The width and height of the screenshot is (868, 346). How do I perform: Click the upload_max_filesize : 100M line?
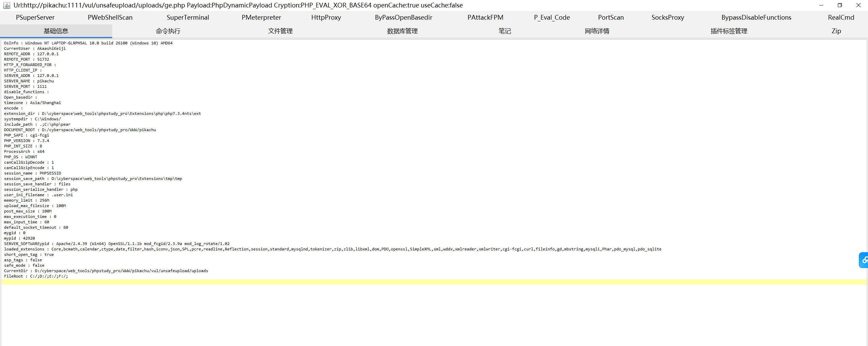[35, 206]
